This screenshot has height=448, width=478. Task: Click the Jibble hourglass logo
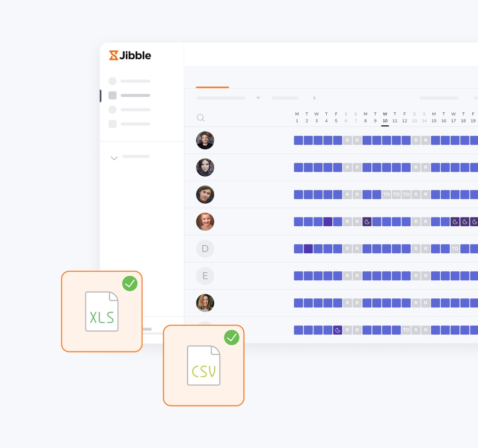click(114, 55)
